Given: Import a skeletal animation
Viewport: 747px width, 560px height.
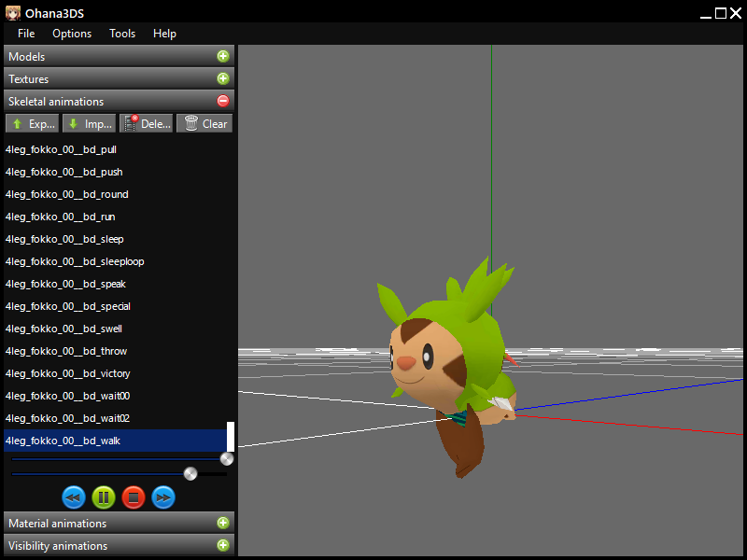Looking at the screenshot, I should pyautogui.click(x=89, y=123).
